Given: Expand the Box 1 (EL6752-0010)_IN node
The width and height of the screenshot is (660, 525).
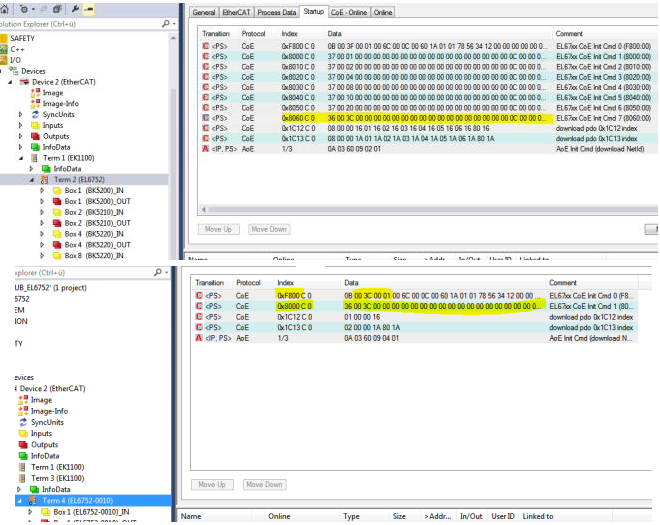Looking at the screenshot, I should click(30, 512).
